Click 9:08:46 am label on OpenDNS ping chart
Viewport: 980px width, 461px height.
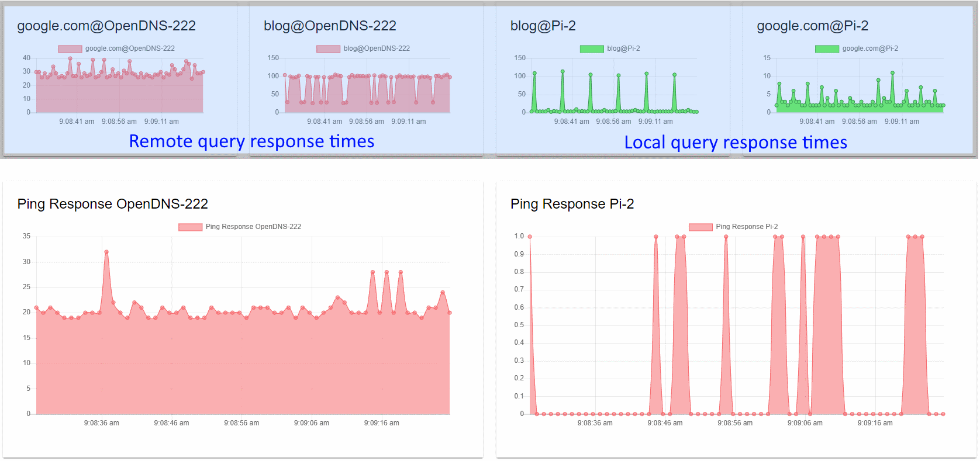point(171,423)
